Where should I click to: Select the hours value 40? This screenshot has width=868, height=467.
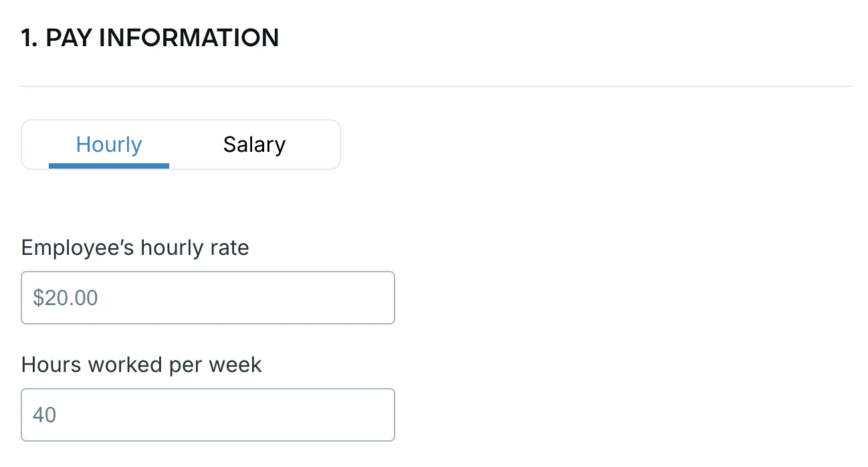coord(44,414)
